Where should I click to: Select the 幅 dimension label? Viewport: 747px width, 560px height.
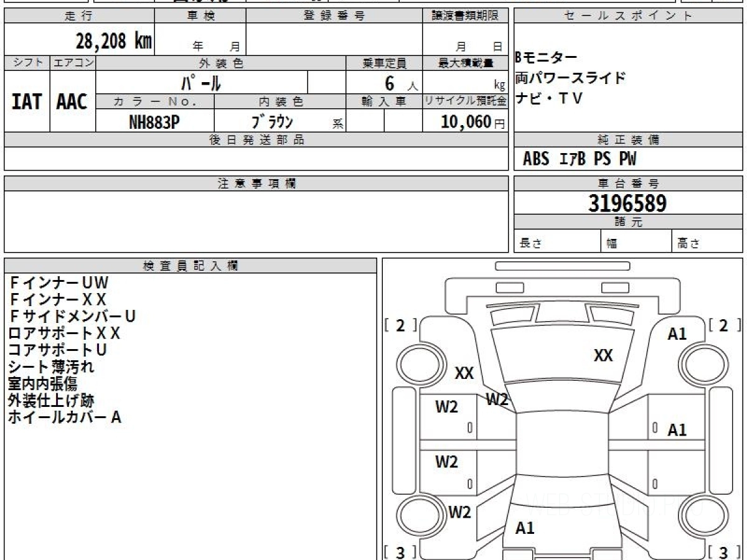coord(613,244)
